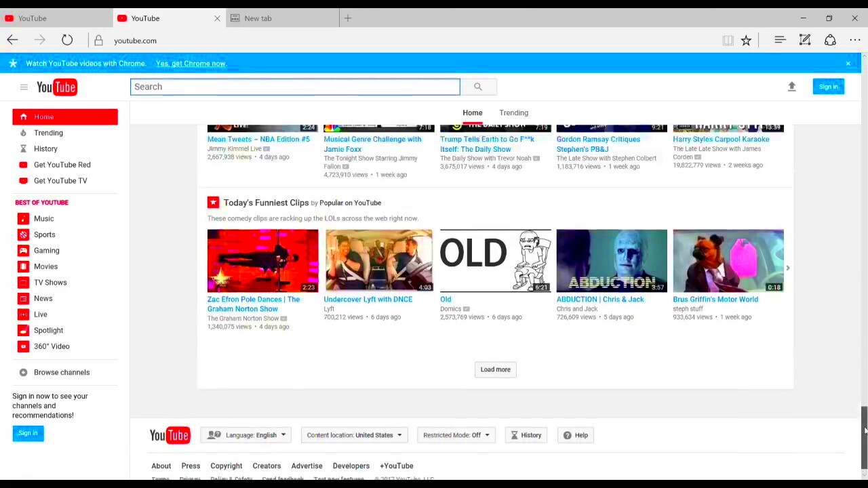Select the Gaming sidebar icon

tap(23, 250)
